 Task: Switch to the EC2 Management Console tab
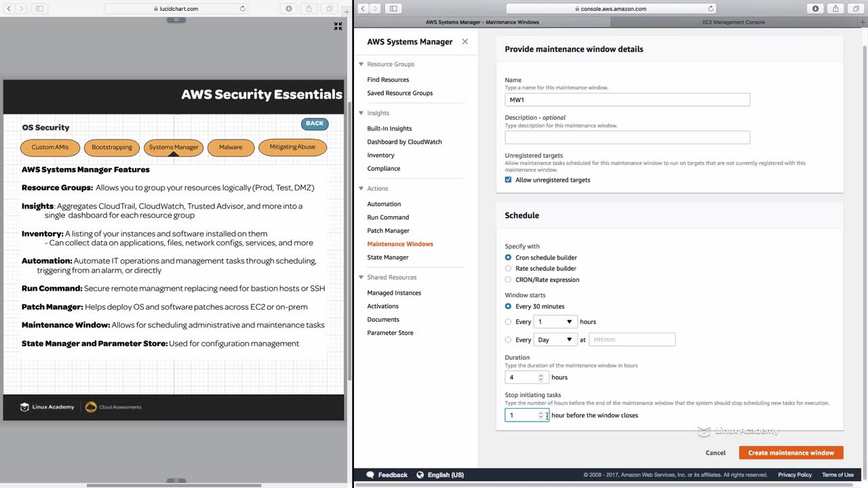[x=734, y=22]
